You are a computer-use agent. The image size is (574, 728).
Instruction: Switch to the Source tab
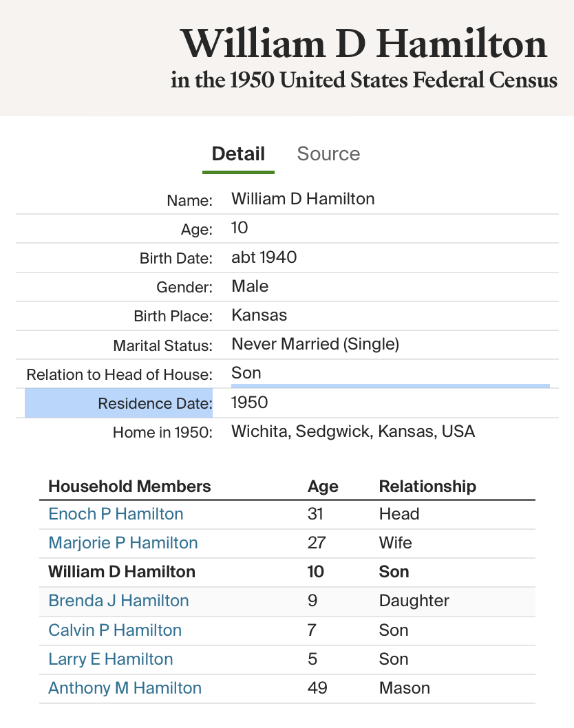pyautogui.click(x=328, y=153)
